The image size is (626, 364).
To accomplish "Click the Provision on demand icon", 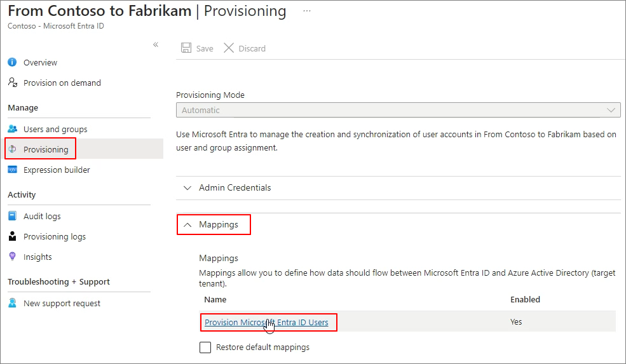I will point(12,83).
